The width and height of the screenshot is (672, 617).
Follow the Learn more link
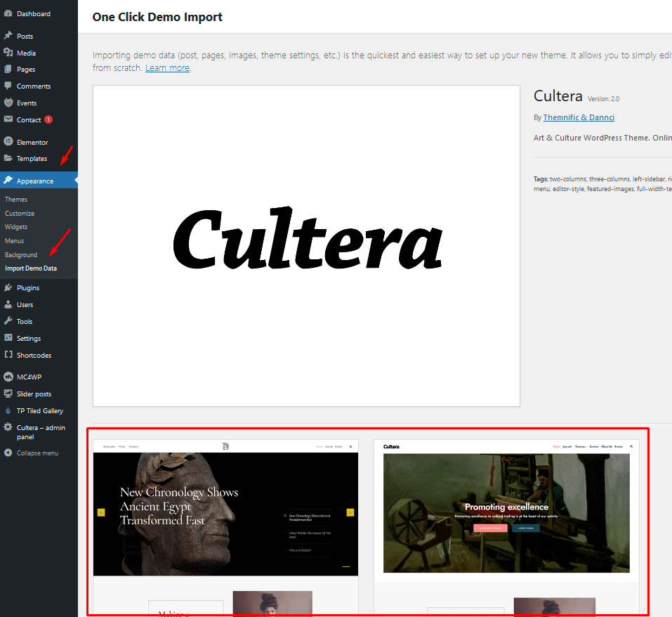pyautogui.click(x=167, y=68)
